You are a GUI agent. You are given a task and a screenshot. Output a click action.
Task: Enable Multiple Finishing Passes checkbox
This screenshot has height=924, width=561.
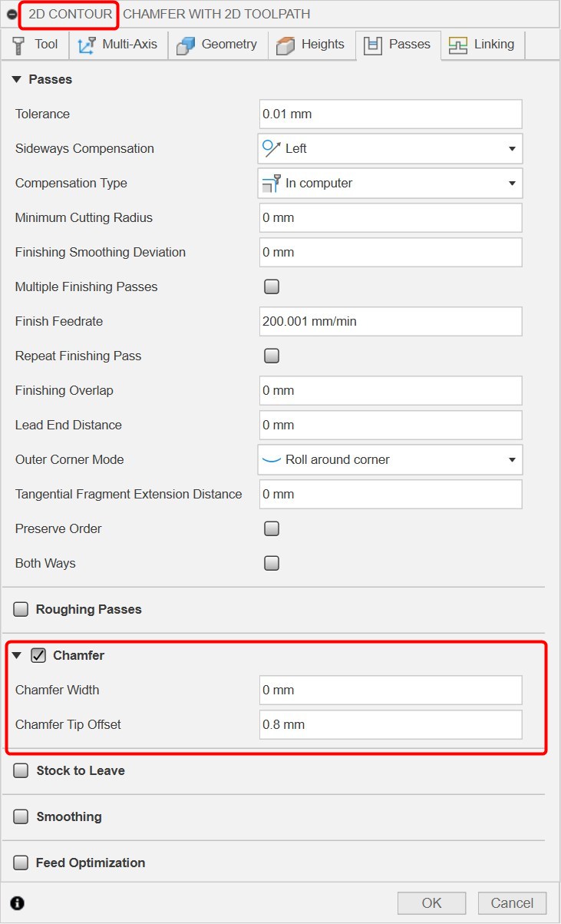tap(272, 286)
